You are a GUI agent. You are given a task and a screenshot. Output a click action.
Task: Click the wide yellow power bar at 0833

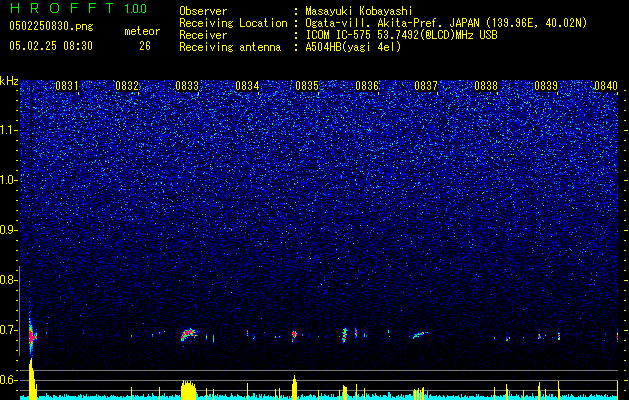pos(189,390)
